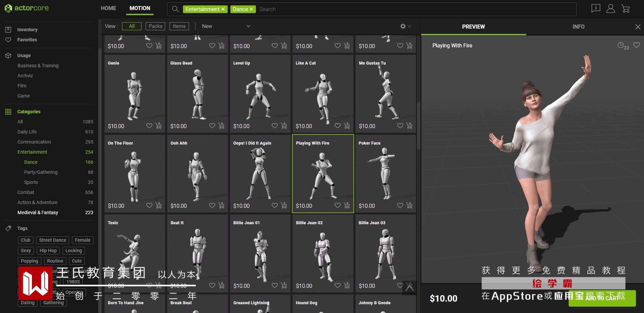Click the motion grid vertical scrollbar
The image size is (644, 313).
click(x=418, y=126)
